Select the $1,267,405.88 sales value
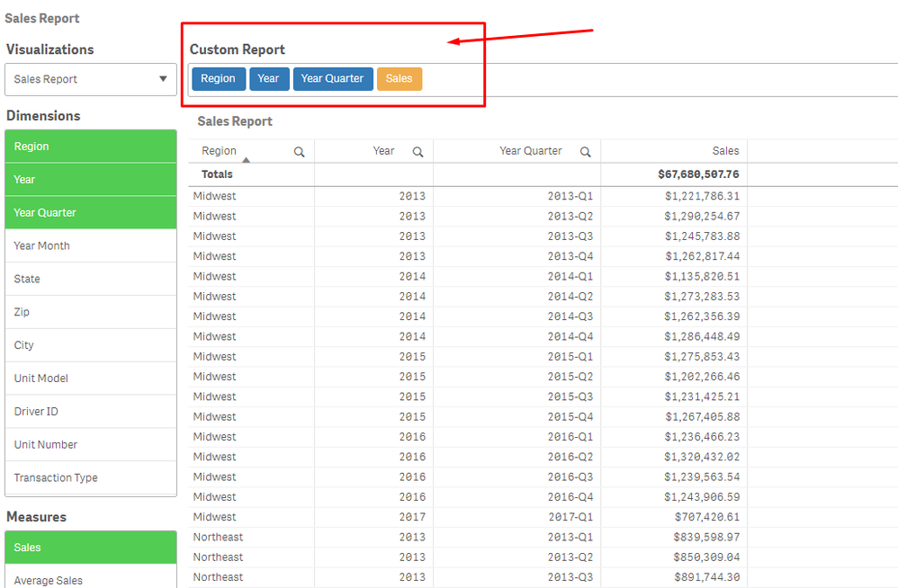The width and height of the screenshot is (898, 588). coord(702,416)
